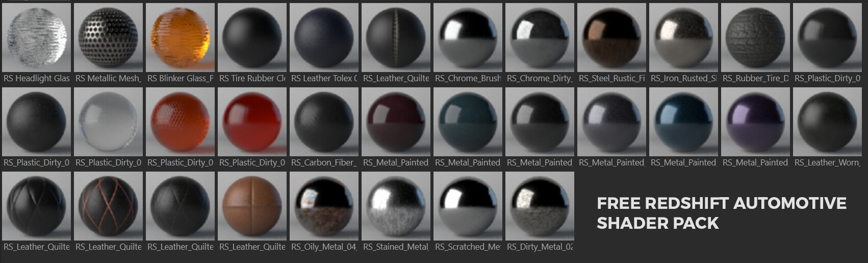Choose the orange RS Blinker Glass material
The width and height of the screenshot is (868, 263).
tap(180, 38)
